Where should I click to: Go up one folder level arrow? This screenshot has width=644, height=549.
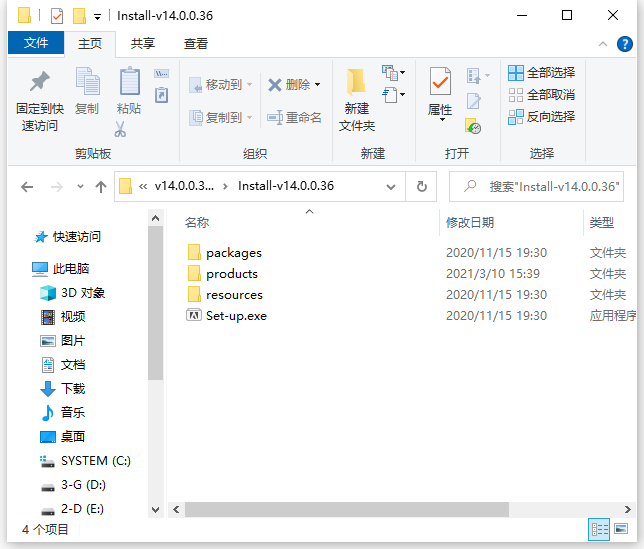click(101, 187)
